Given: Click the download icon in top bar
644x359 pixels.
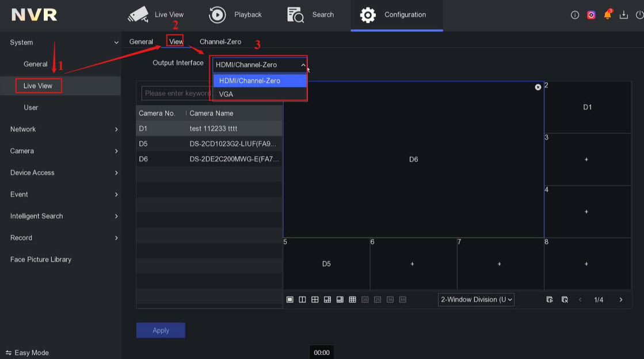Looking at the screenshot, I should (x=623, y=15).
